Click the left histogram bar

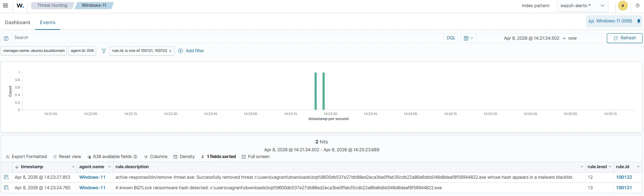316,91
